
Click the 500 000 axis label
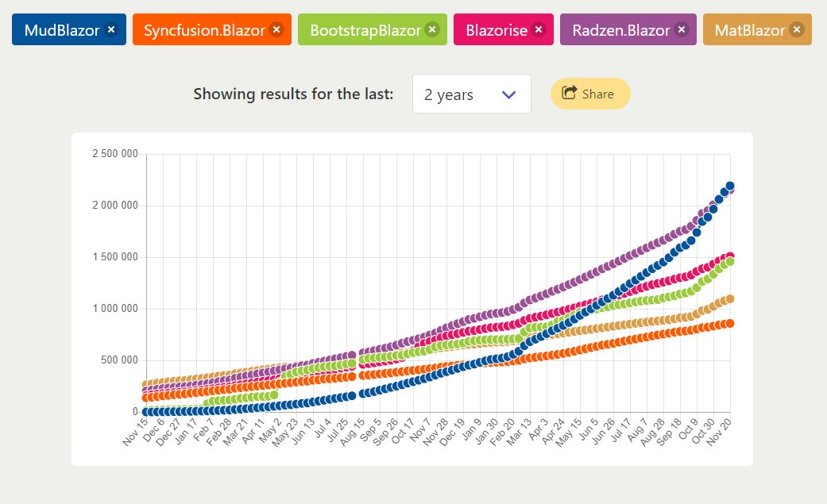[119, 360]
